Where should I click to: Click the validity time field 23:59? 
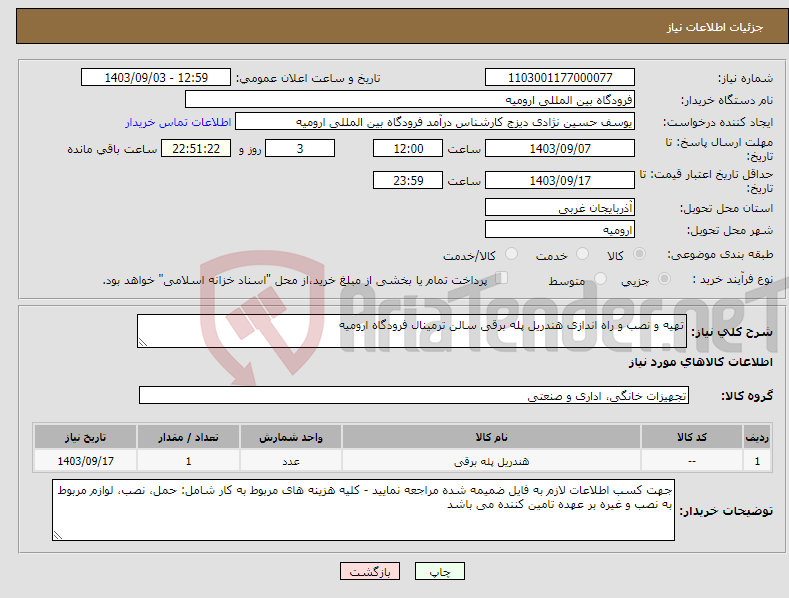[408, 180]
